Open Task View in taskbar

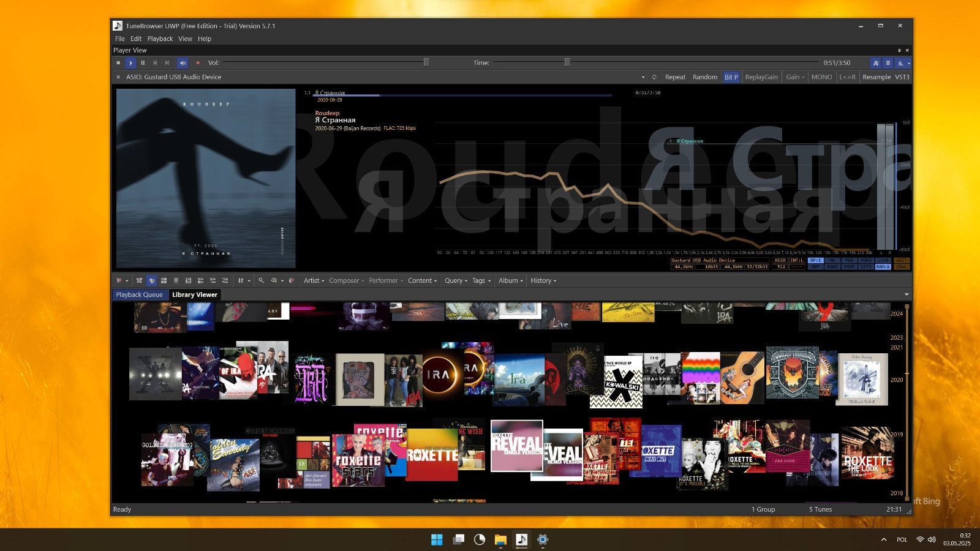pos(458,539)
